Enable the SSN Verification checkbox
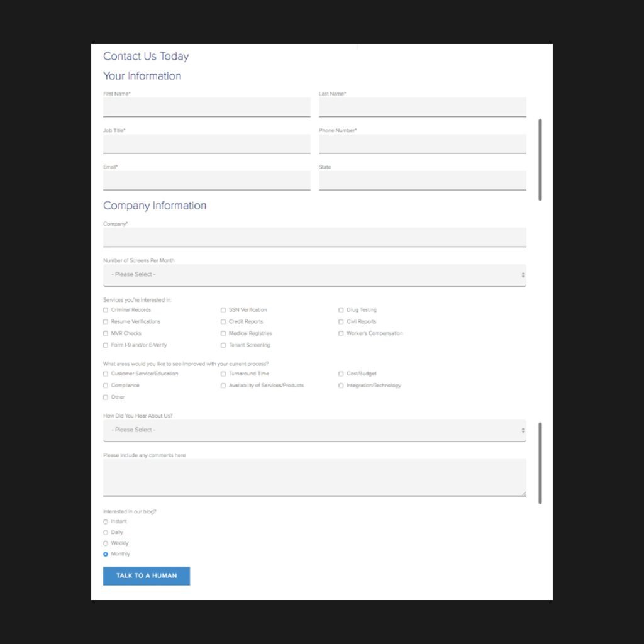This screenshot has height=644, width=644. [223, 310]
